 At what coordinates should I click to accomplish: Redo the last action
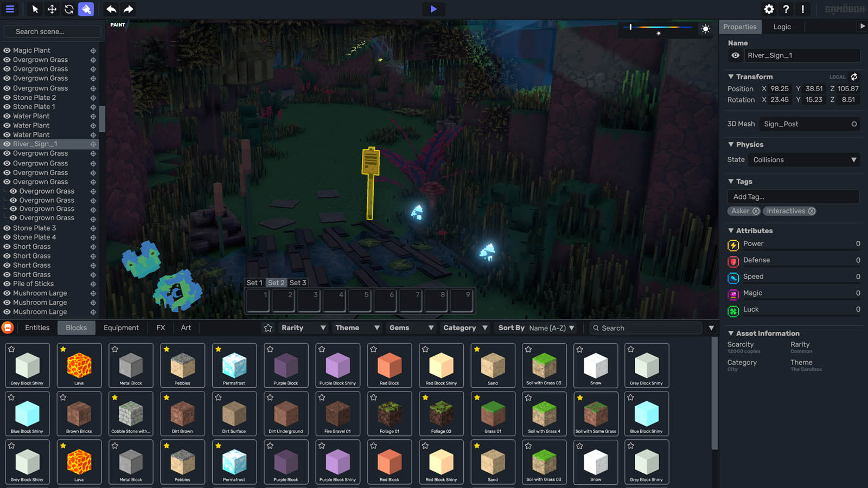click(129, 9)
